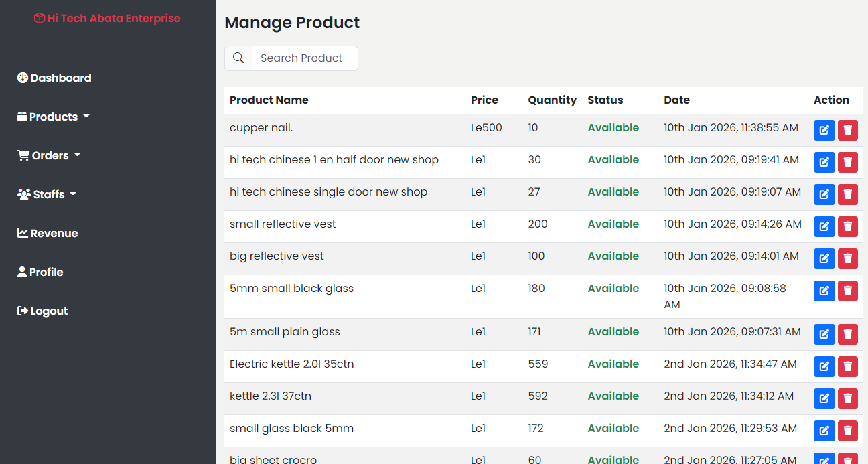Click the search magnifier icon
868x464 pixels.
(238, 58)
